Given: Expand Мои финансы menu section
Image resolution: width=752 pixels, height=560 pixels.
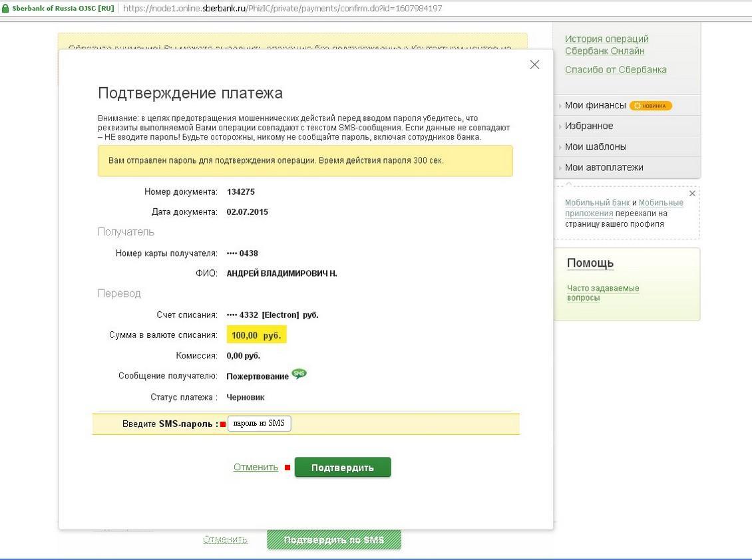Looking at the screenshot, I should click(595, 106).
